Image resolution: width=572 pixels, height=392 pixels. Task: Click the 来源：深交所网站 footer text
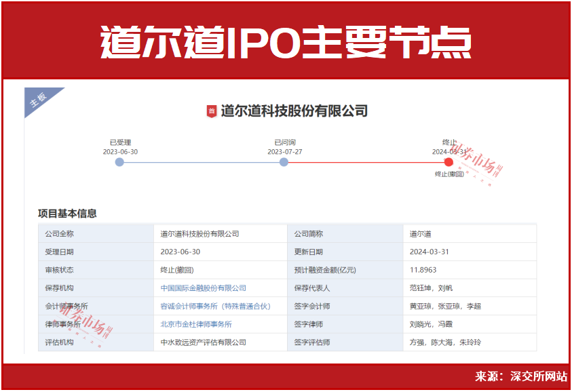521,376
